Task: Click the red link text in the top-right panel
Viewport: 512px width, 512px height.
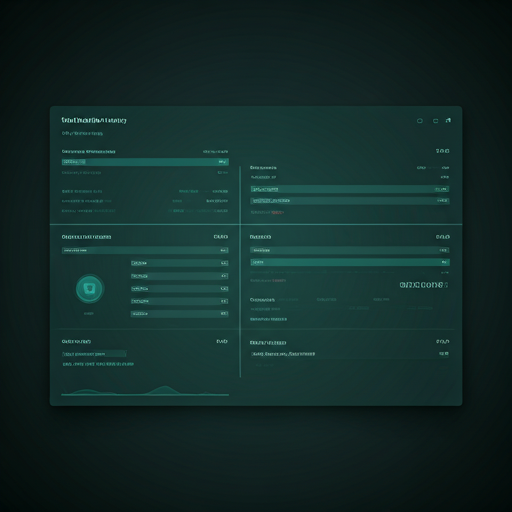Action: (277, 212)
